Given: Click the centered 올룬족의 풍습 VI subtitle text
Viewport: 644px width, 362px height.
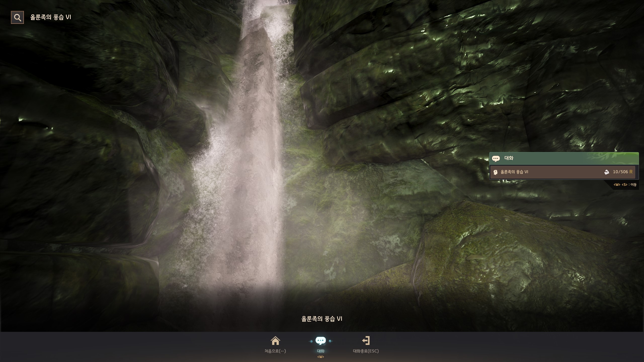Looking at the screenshot, I should coord(322,319).
